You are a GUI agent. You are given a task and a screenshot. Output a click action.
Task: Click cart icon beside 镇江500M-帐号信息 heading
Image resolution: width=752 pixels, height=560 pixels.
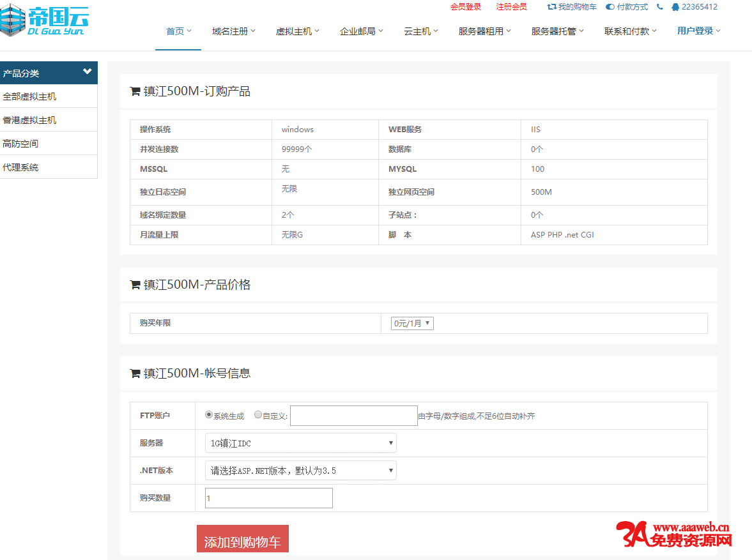coord(135,374)
